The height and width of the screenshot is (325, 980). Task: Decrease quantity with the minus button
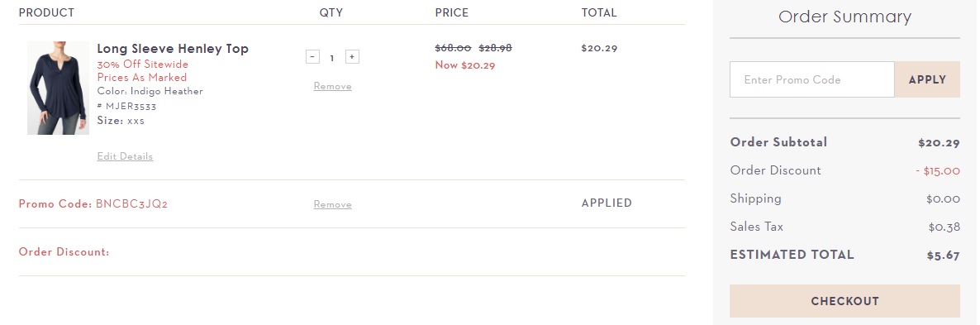tap(312, 57)
